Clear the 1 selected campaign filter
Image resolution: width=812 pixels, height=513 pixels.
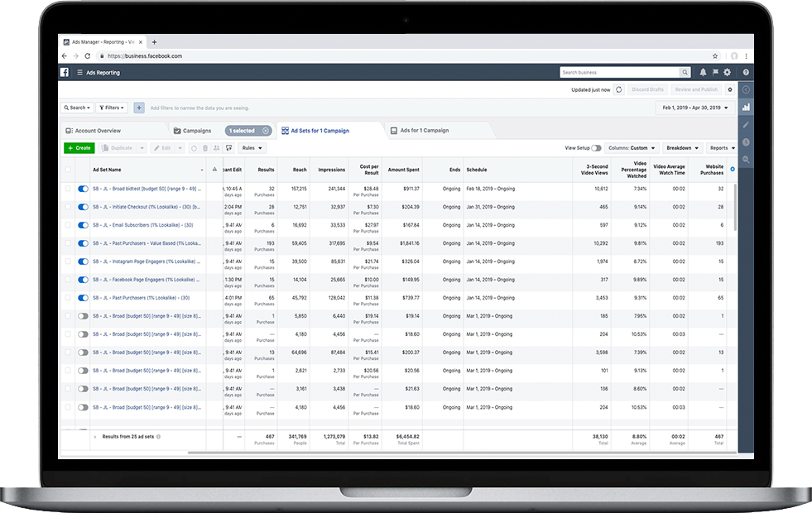point(266,131)
